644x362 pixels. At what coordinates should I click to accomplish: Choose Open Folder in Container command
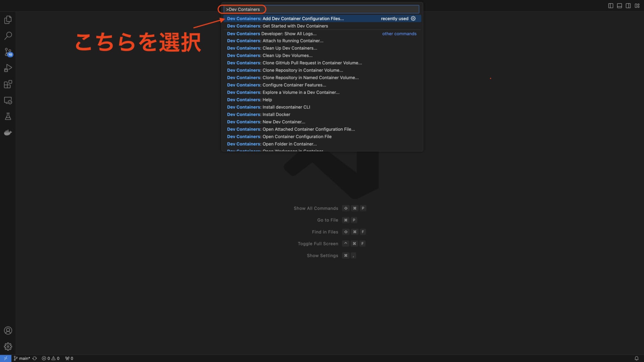pyautogui.click(x=322, y=144)
